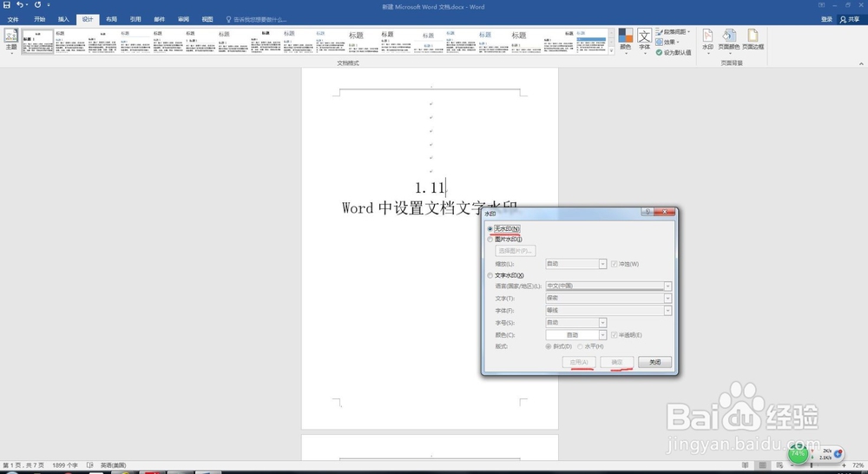Screen dimensions: 868x474
Task: Expand the document formats gallery arrow
Action: coord(611,50)
